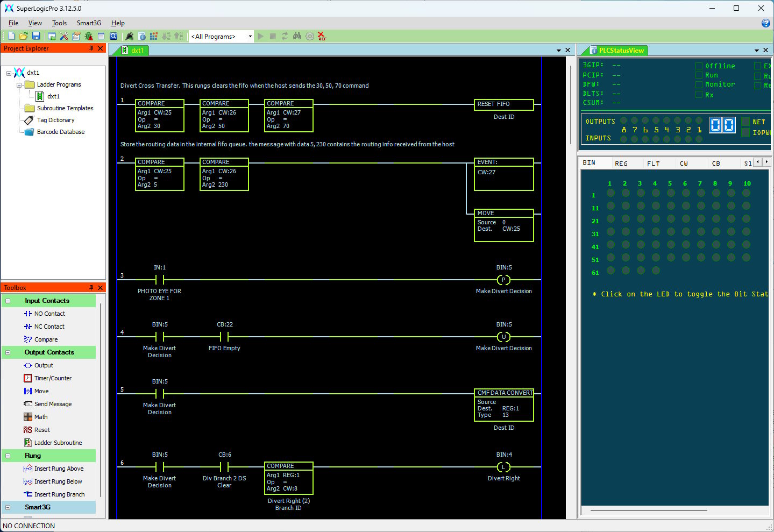Click the blue help question mark icon
The width and height of the screenshot is (774, 532).
point(766,23)
